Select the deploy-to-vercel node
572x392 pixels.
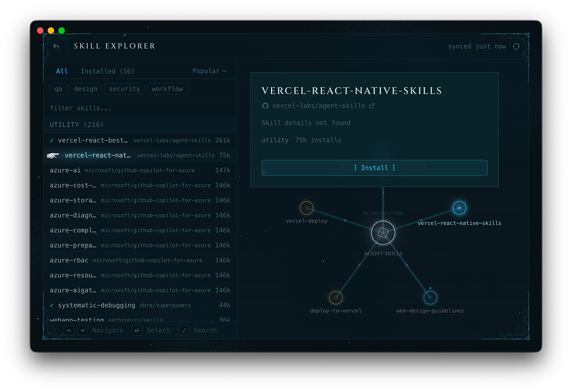pos(336,297)
